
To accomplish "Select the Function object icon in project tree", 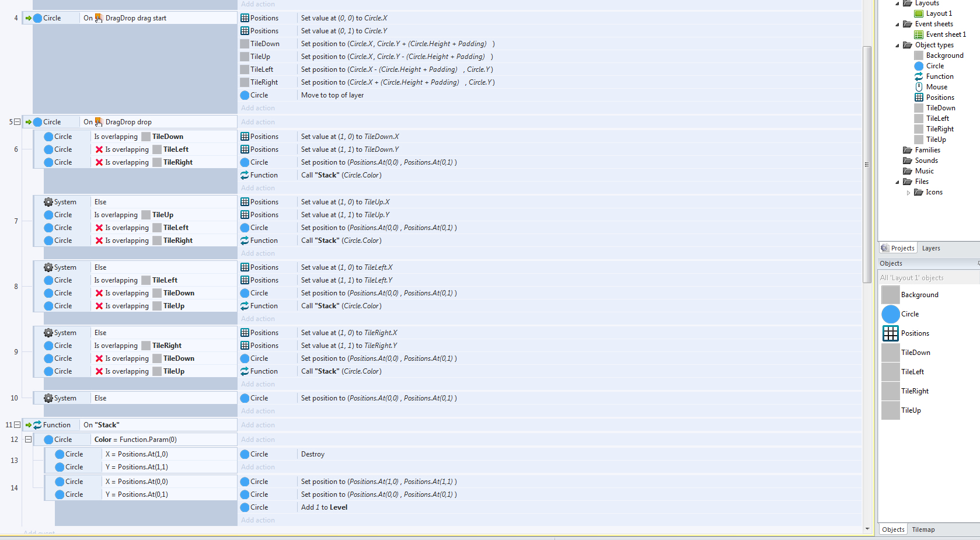I will (x=919, y=76).
